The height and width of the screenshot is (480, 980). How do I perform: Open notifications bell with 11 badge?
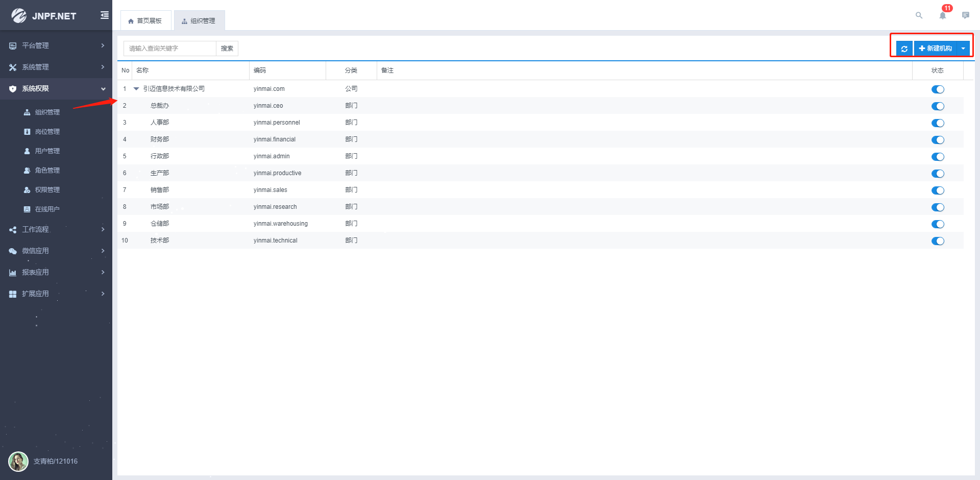943,15
